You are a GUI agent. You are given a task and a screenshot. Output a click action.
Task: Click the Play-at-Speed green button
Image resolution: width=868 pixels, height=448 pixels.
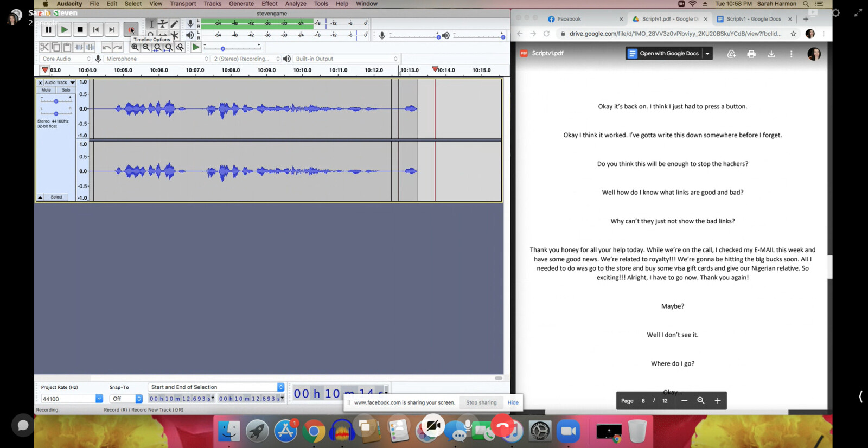click(196, 47)
